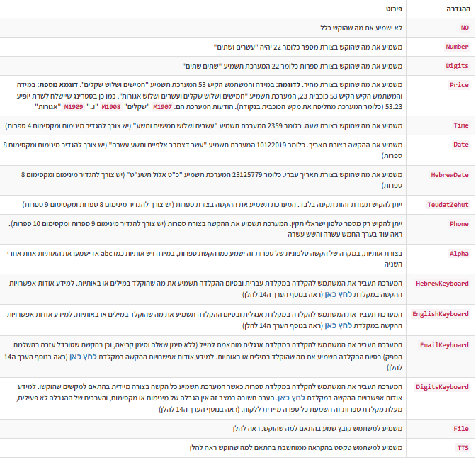476x460 pixels.
Task: Click the 'Digits' code label
Action: click(457, 66)
